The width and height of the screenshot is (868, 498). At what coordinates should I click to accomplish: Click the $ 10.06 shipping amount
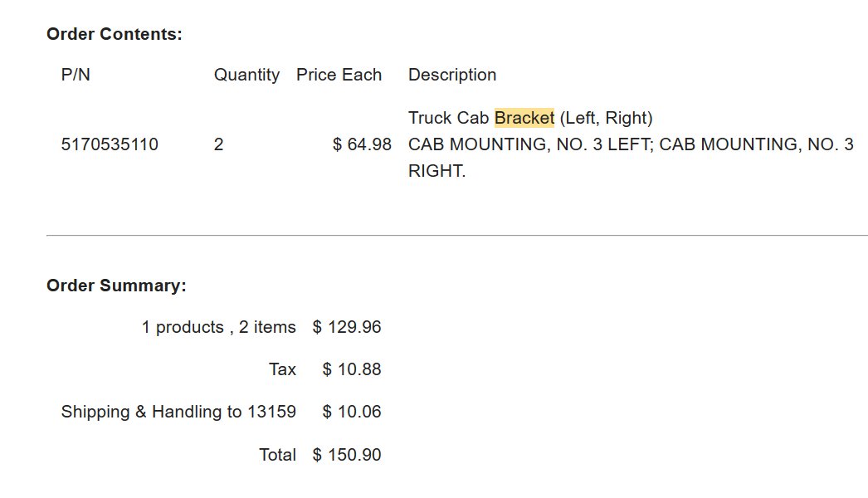point(352,413)
